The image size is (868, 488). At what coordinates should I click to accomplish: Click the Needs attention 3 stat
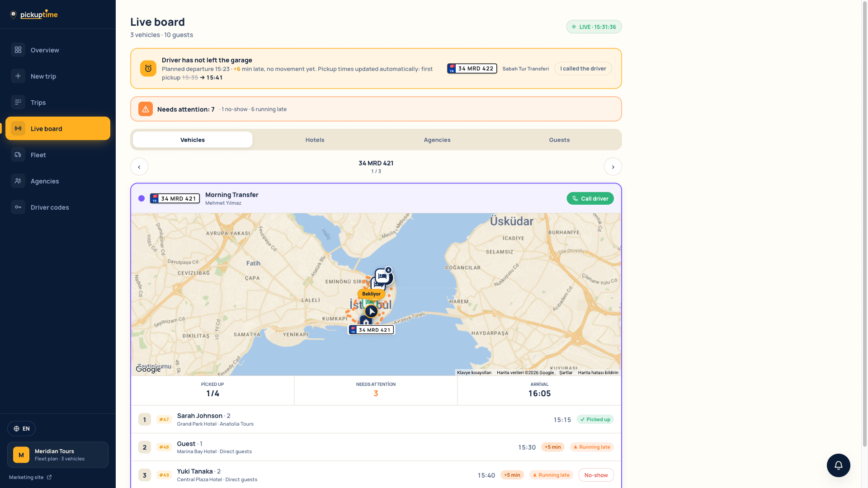(x=376, y=390)
